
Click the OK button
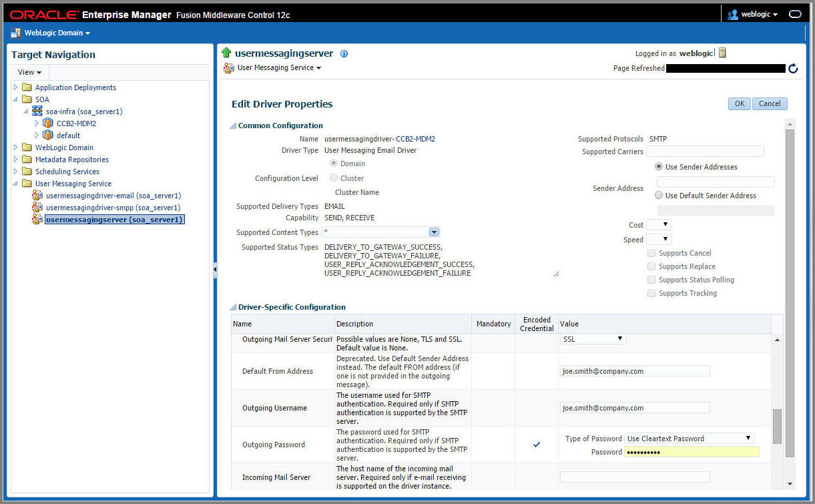739,103
